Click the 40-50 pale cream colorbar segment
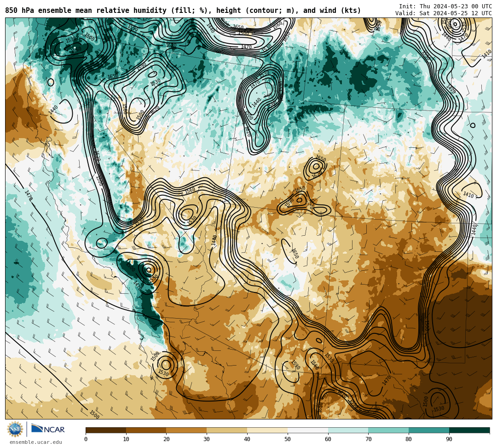Viewport: 497px width, 448px height. tap(267, 430)
